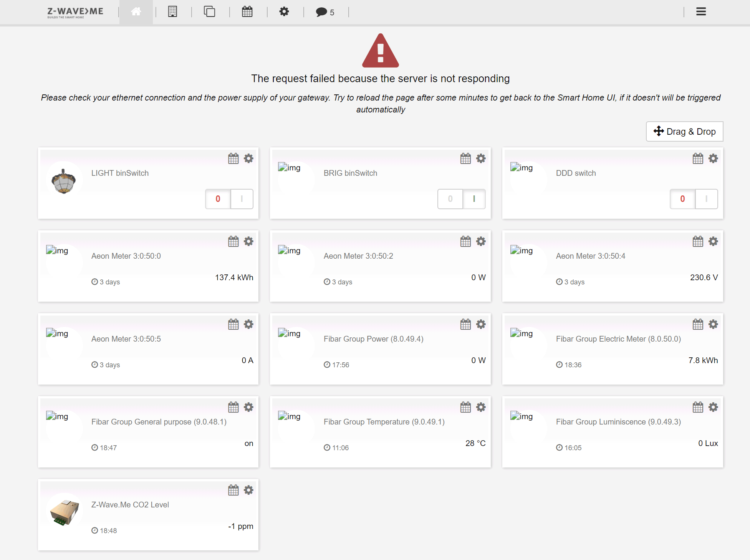Open history for Aeon Meter 3:0:50:2
The image size is (750, 560).
pos(465,241)
